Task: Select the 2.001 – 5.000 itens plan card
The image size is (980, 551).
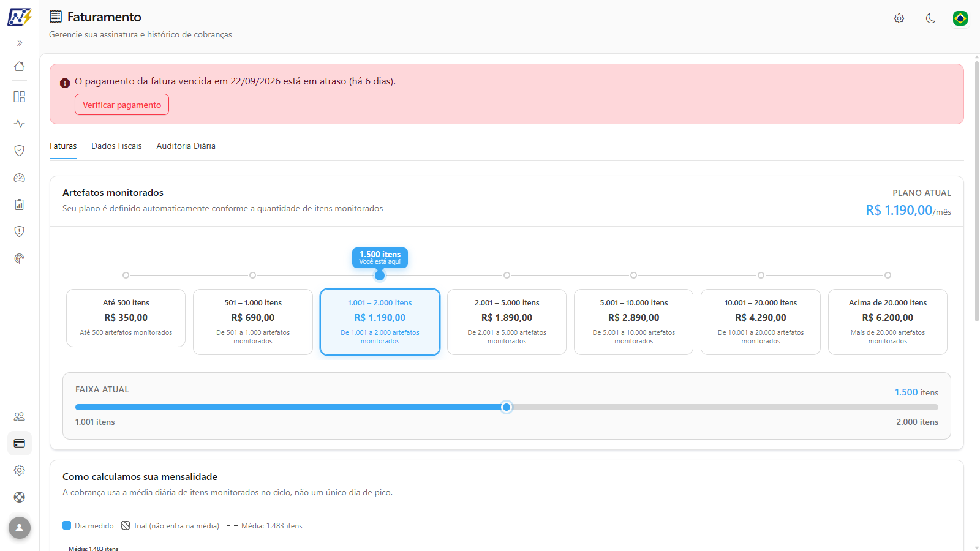Action: [507, 322]
